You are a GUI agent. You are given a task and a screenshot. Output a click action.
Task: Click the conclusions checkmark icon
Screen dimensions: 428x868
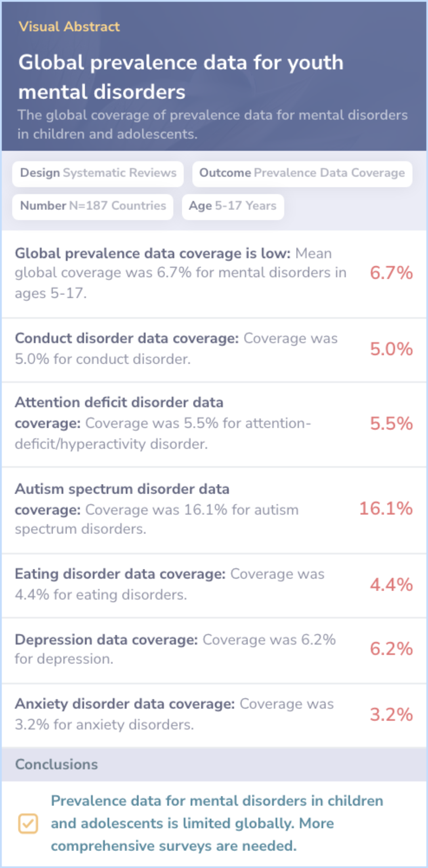(x=28, y=824)
